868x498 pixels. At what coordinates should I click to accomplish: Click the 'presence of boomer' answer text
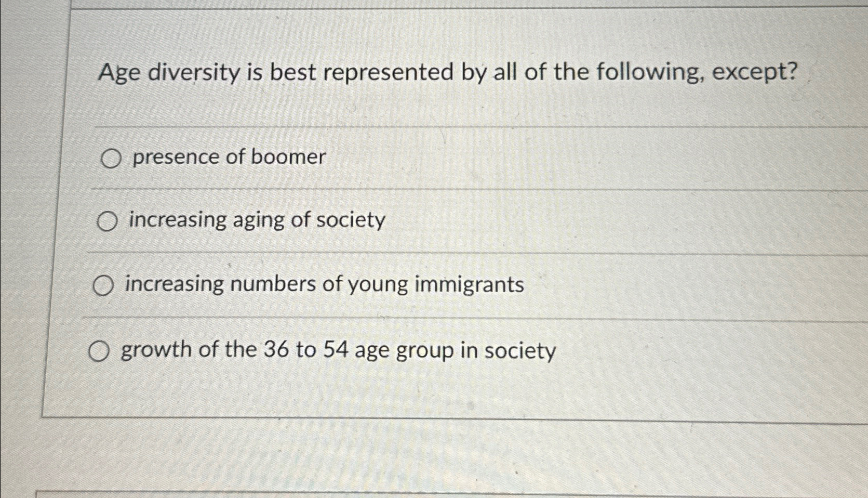229,157
